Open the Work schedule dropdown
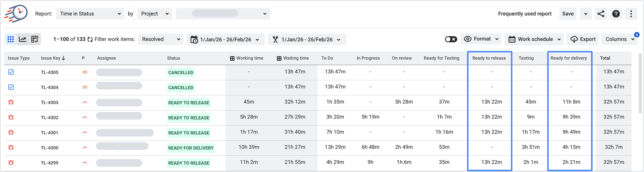Viewport: 644px width, 172px height. (534, 39)
